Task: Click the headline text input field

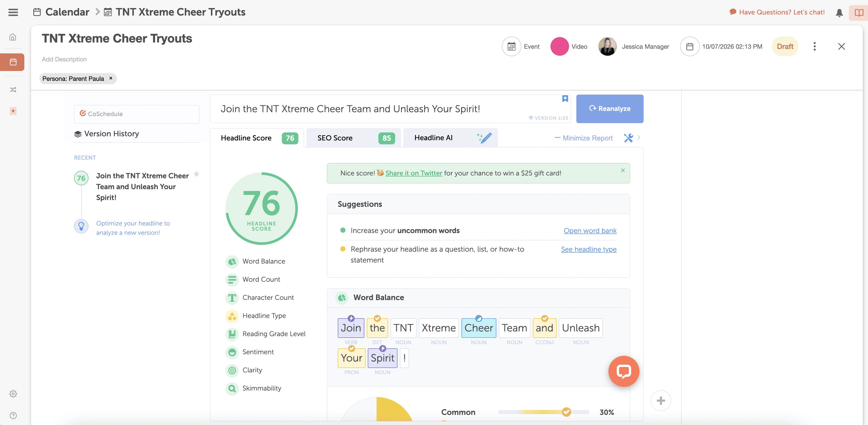Action: tap(371, 109)
